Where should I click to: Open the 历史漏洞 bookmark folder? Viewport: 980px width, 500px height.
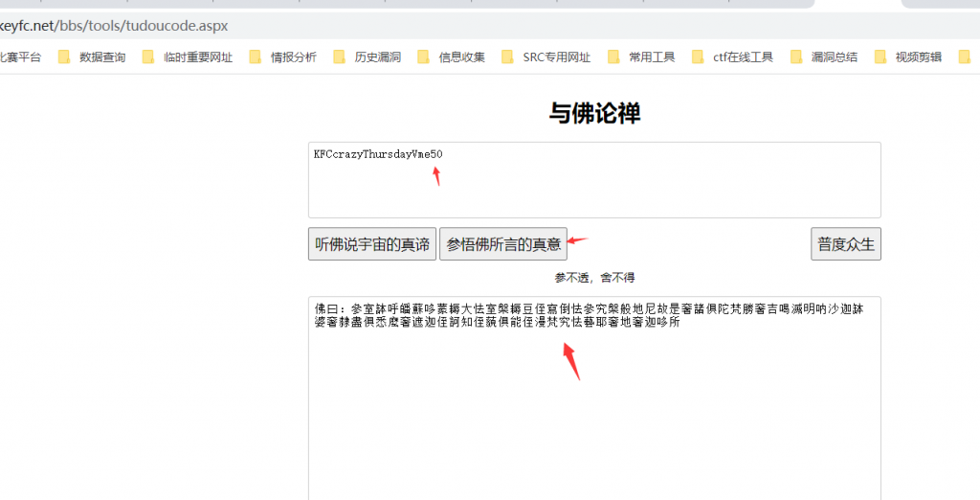(367, 57)
